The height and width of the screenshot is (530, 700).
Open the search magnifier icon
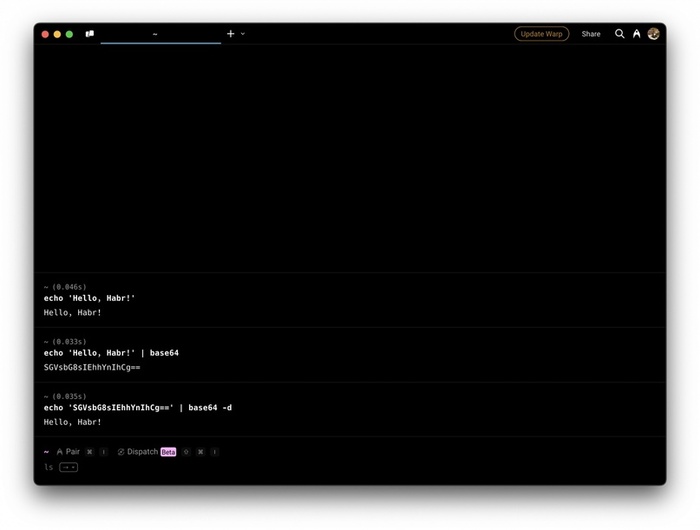point(619,34)
